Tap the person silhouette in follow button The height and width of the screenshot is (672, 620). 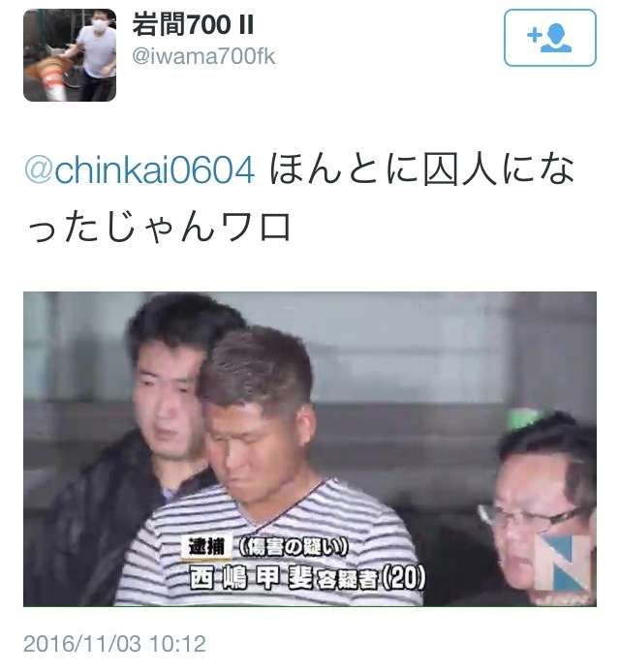[557, 38]
